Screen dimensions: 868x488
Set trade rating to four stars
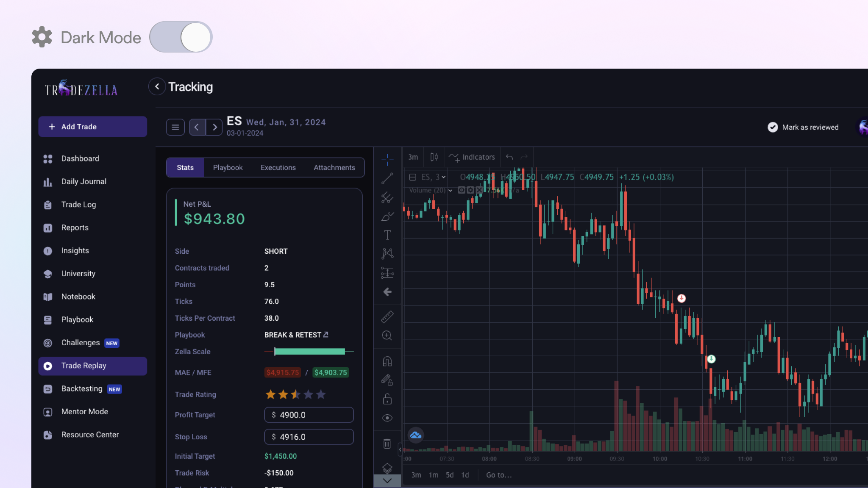click(308, 394)
